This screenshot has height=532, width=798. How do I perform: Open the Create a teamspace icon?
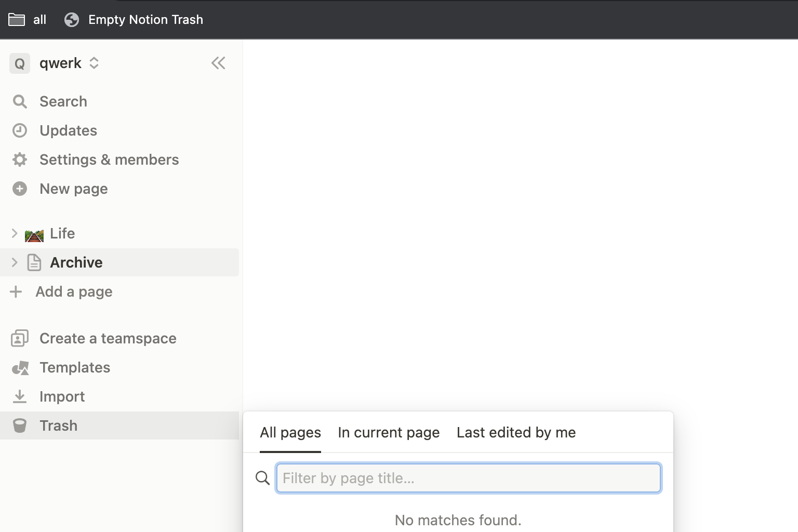click(20, 338)
